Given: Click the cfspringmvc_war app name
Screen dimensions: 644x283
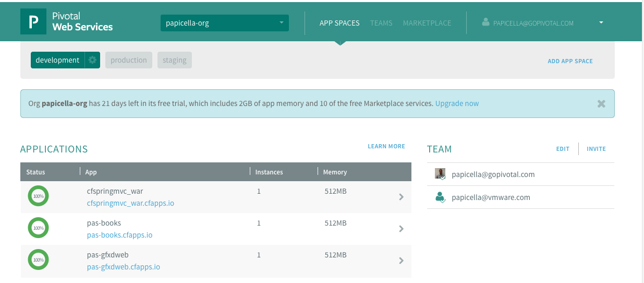Looking at the screenshot, I should (x=115, y=191).
